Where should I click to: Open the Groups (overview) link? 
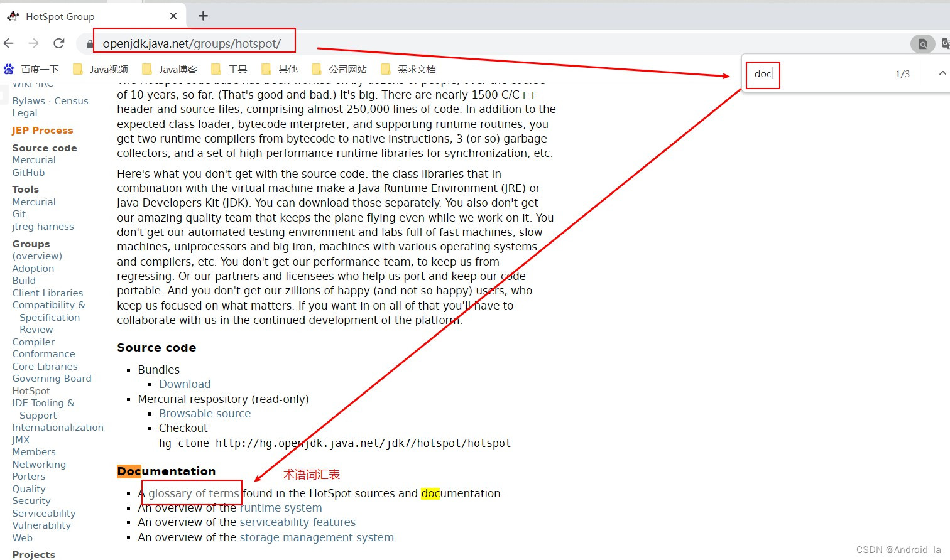coord(37,256)
